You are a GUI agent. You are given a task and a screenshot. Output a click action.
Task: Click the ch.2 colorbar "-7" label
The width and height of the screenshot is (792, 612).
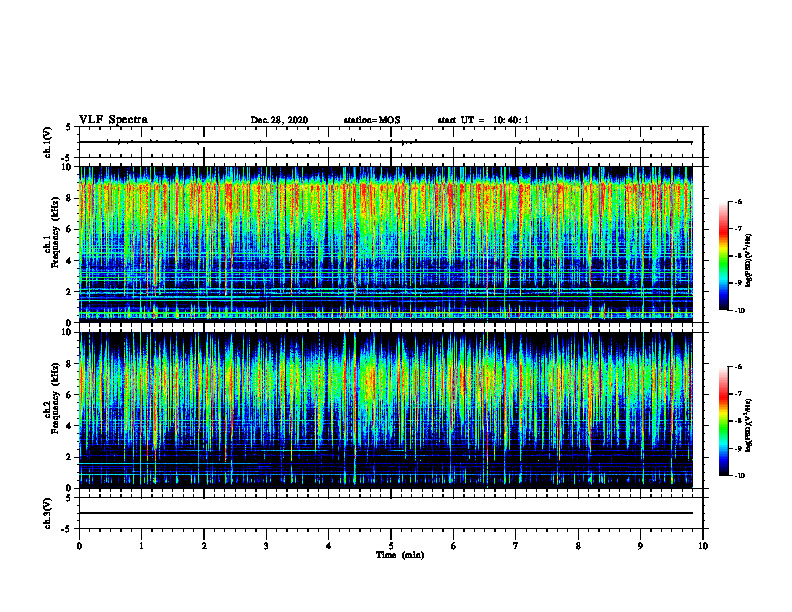point(738,394)
